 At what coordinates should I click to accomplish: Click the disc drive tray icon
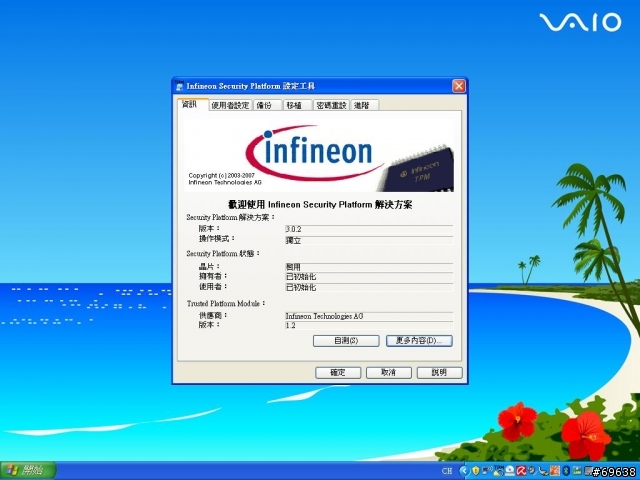coord(510,471)
